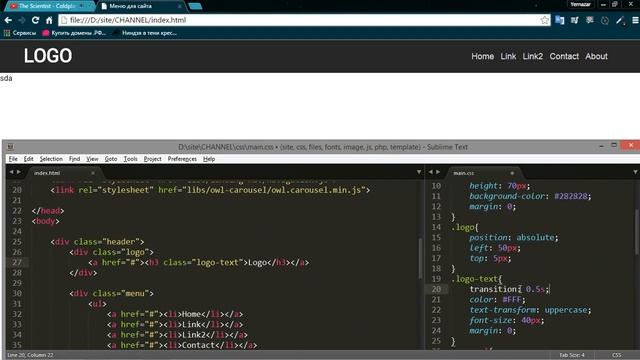Go back in the browser
The height and width of the screenshot is (360, 640).
[x=8, y=20]
